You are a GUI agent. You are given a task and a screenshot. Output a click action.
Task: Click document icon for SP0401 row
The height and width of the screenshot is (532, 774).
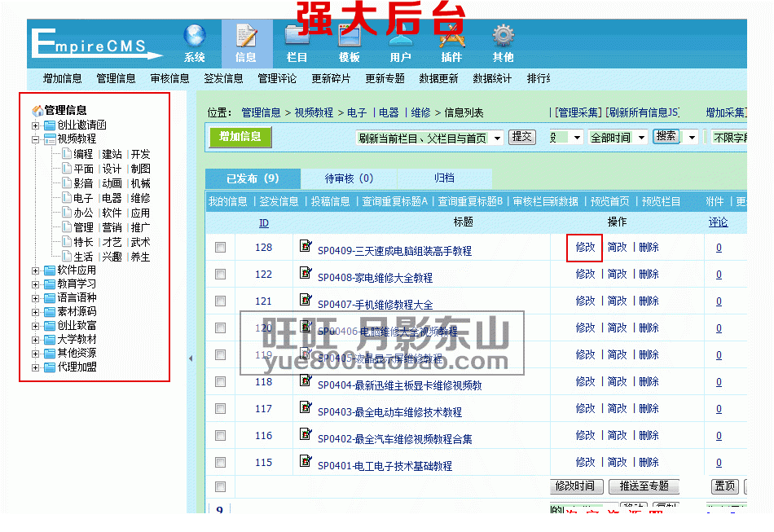(x=306, y=461)
